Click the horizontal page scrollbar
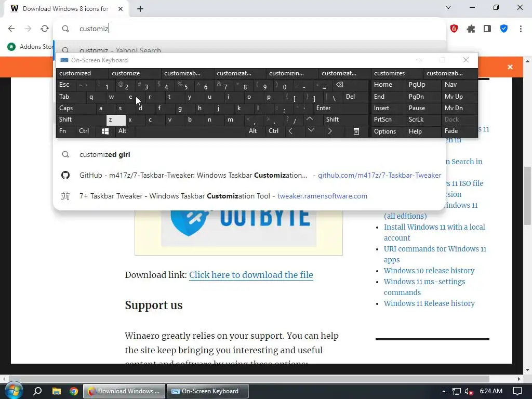This screenshot has width=532, height=399. click(249, 379)
